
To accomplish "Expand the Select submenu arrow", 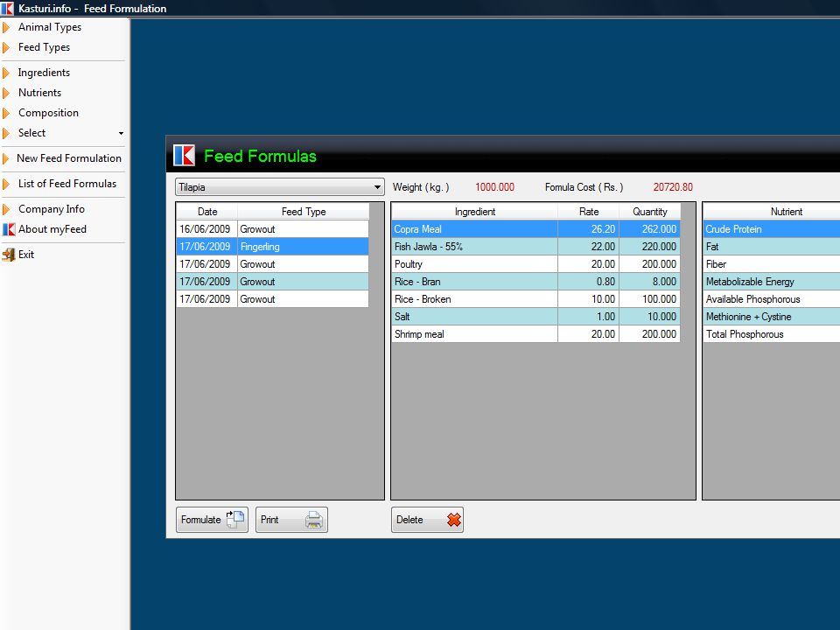I will click(121, 133).
